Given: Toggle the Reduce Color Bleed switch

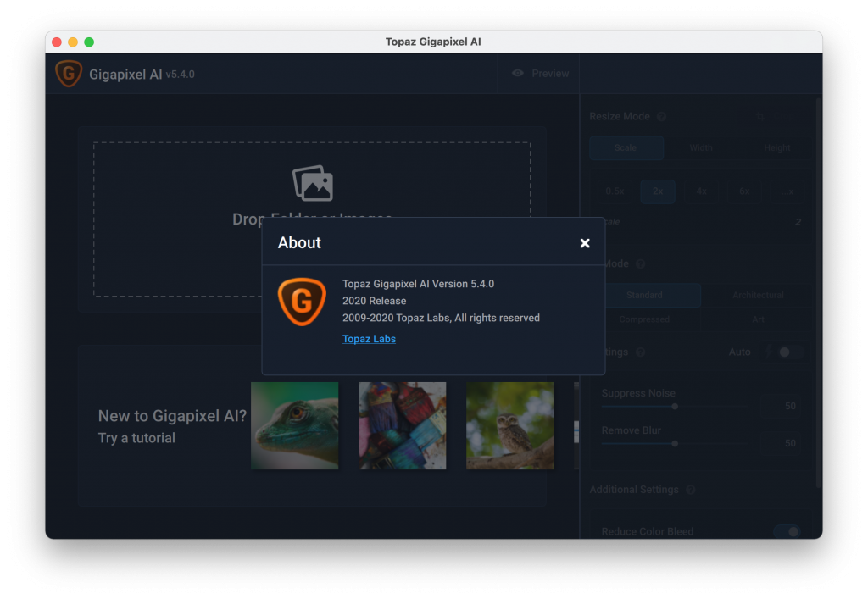Looking at the screenshot, I should (x=787, y=531).
